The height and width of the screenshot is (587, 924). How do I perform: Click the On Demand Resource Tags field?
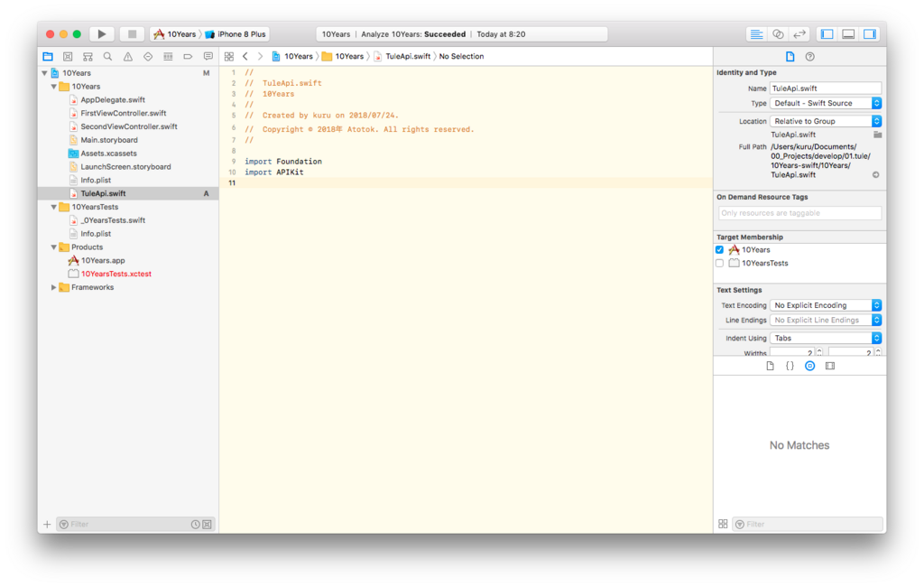799,213
